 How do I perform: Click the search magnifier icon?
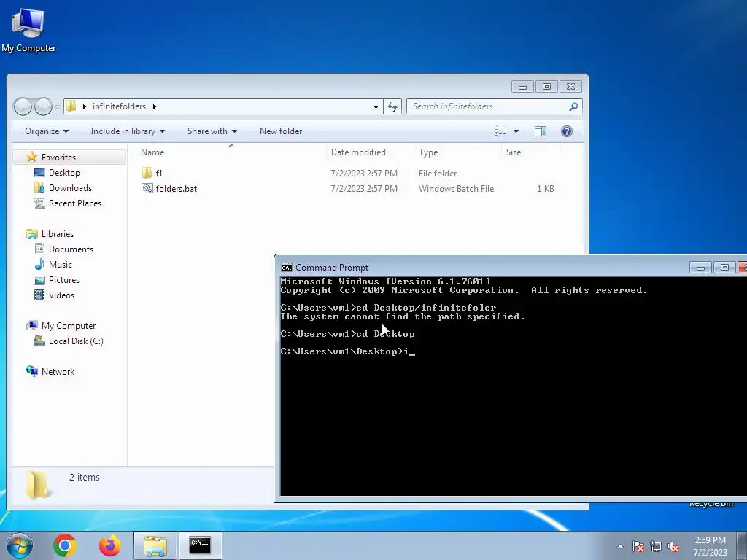coord(573,106)
